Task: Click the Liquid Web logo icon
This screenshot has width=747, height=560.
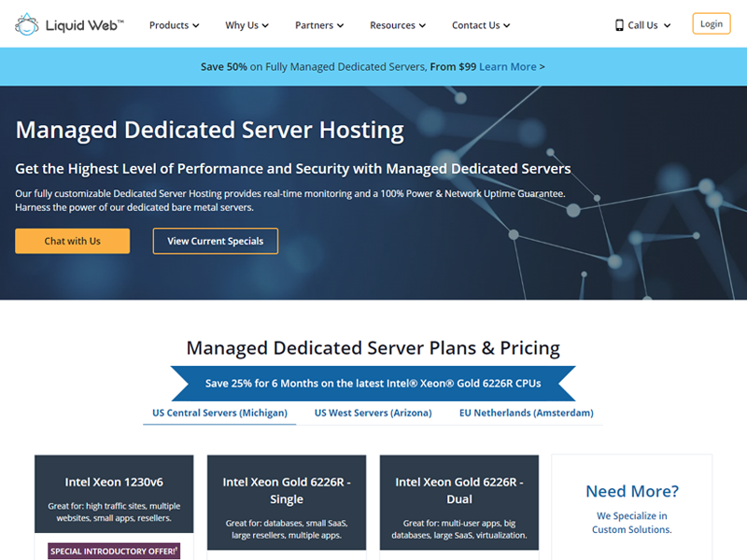Action: 27,24
